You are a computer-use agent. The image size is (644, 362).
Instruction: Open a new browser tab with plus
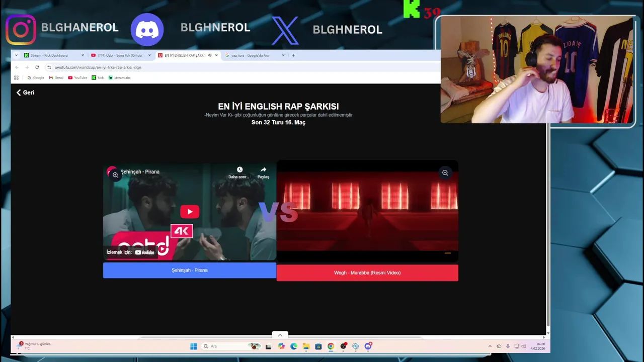click(x=293, y=55)
